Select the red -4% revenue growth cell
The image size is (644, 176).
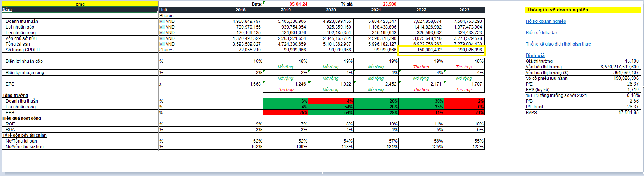331,101
